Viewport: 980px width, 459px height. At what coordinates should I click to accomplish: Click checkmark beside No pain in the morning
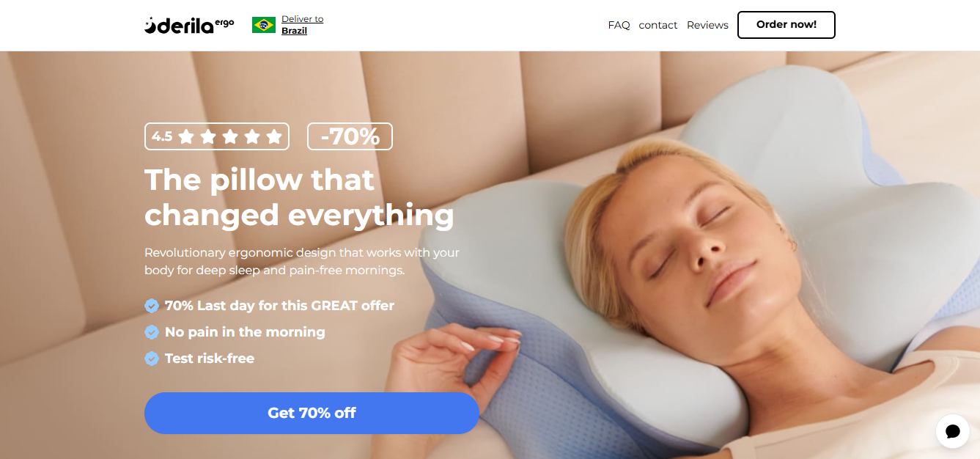tap(152, 332)
